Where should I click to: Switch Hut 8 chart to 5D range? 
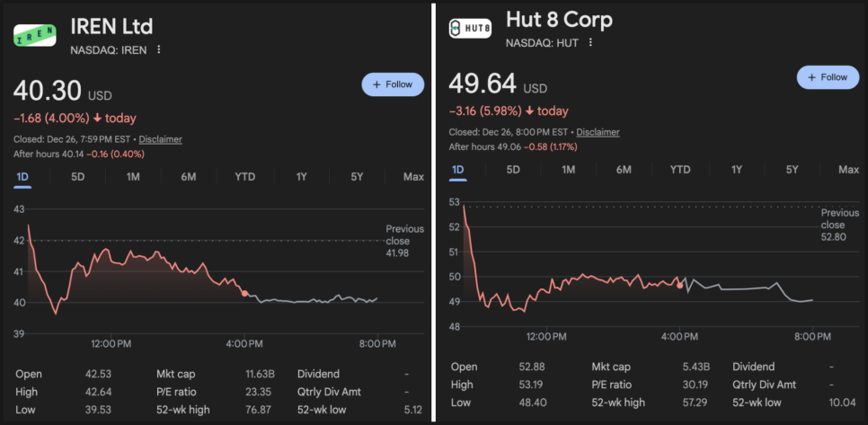click(513, 170)
